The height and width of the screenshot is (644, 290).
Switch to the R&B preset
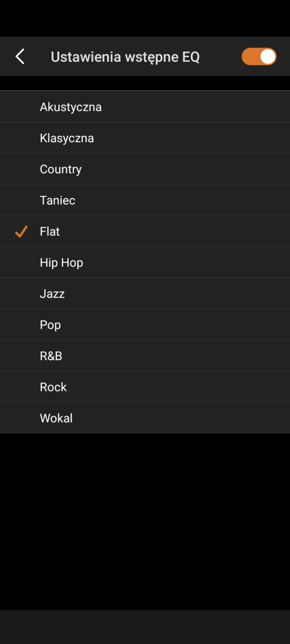tap(51, 356)
